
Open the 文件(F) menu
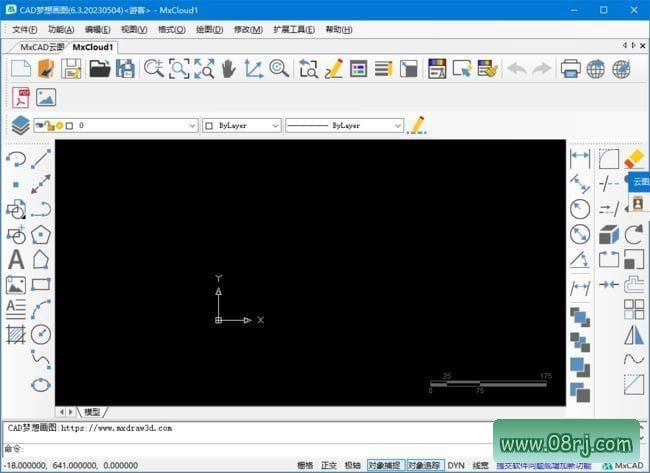[x=25, y=29]
